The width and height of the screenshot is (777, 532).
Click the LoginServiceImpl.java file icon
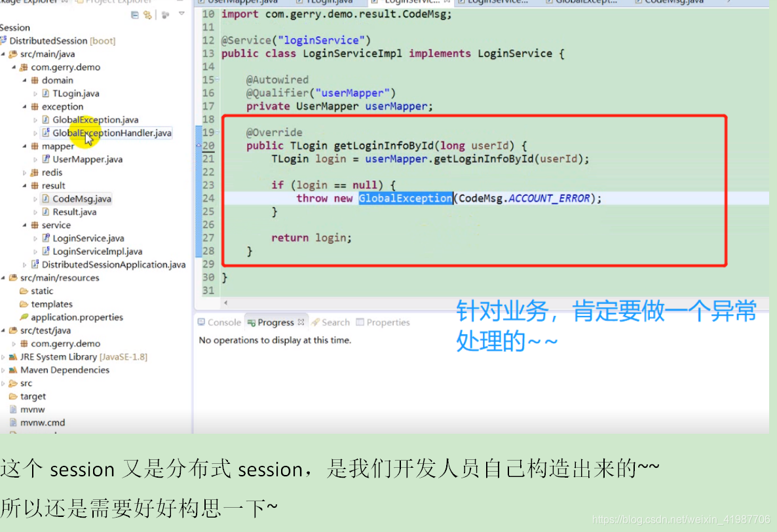click(46, 251)
